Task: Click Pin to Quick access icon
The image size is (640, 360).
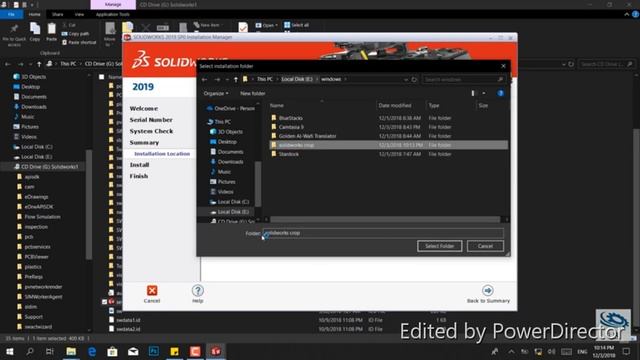Action: tap(14, 35)
